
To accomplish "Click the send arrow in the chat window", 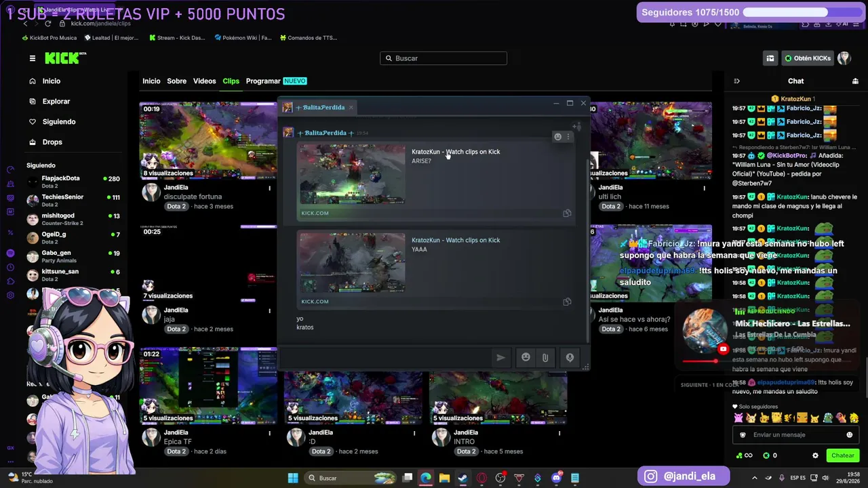I will pos(500,358).
